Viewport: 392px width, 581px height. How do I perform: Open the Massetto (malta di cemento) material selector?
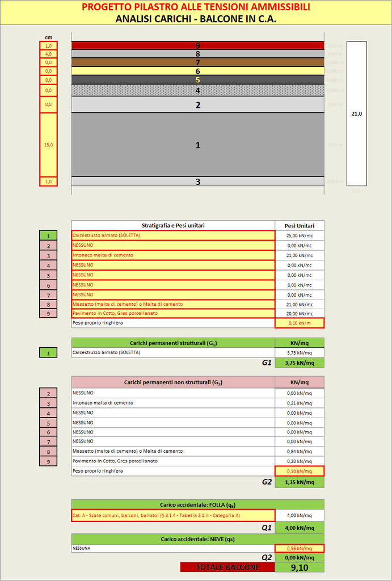pyautogui.click(x=173, y=305)
